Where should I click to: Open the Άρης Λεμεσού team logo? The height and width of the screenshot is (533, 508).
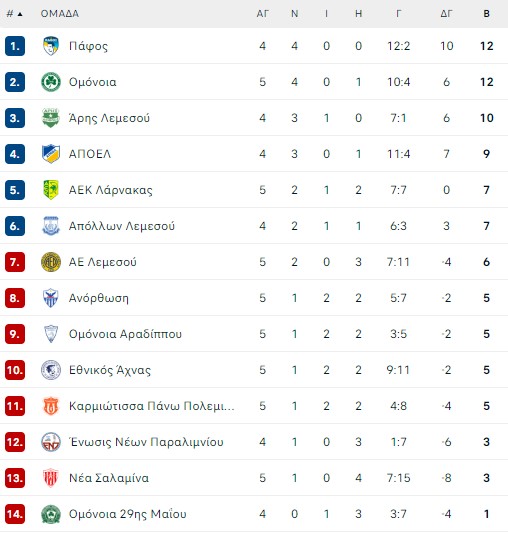(51, 118)
